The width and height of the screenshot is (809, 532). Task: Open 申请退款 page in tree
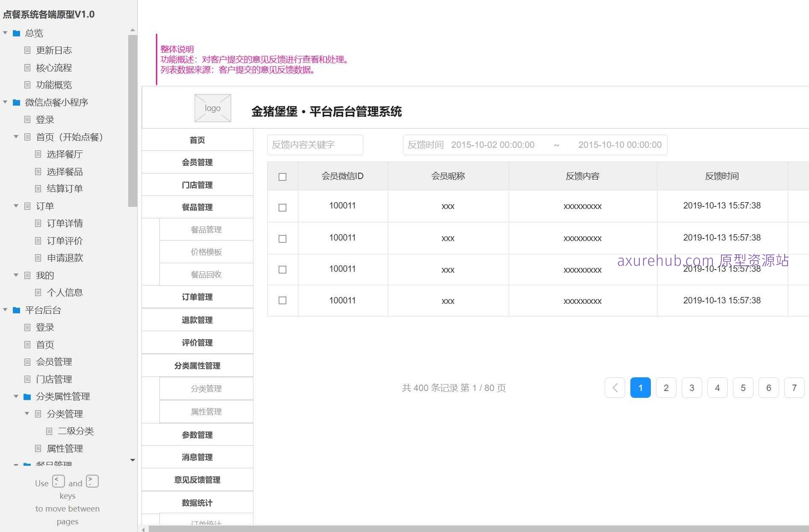pos(65,258)
